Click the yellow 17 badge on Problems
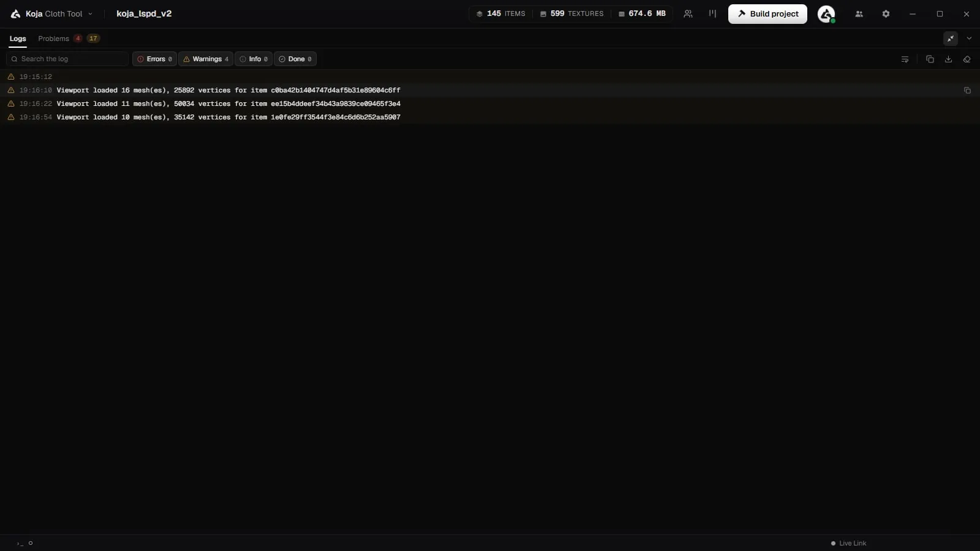Image resolution: width=980 pixels, height=551 pixels. 93,39
